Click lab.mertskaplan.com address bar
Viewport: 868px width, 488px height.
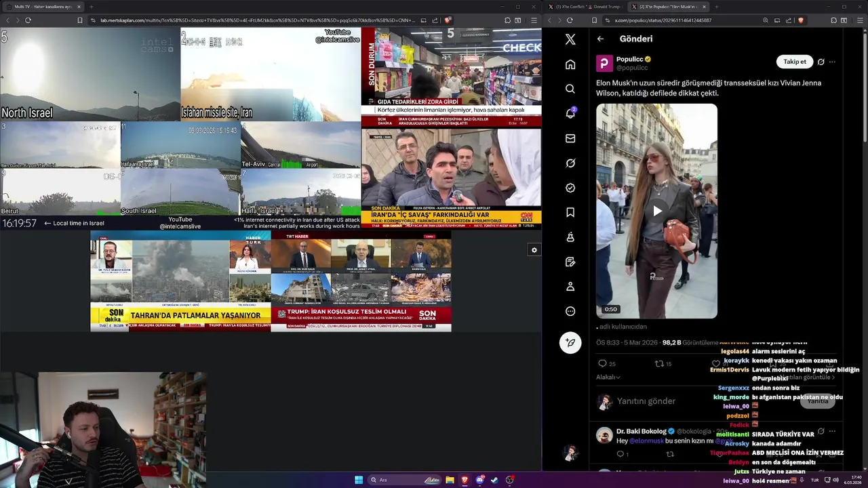271,20
